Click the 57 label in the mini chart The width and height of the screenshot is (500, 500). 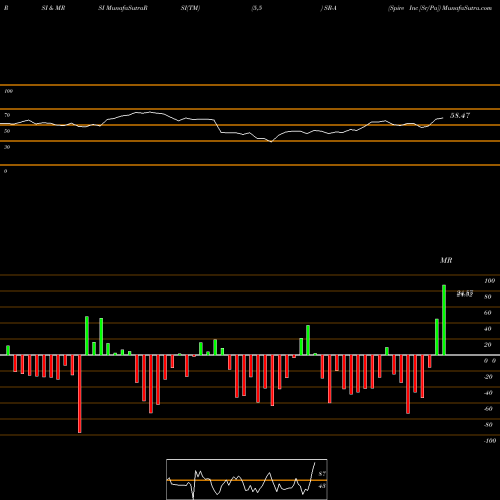[322, 474]
